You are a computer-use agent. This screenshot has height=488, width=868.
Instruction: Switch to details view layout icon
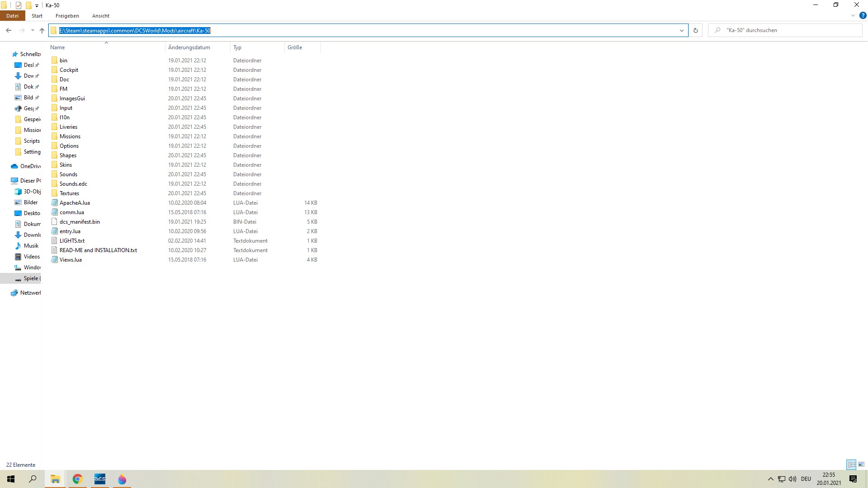(852, 465)
